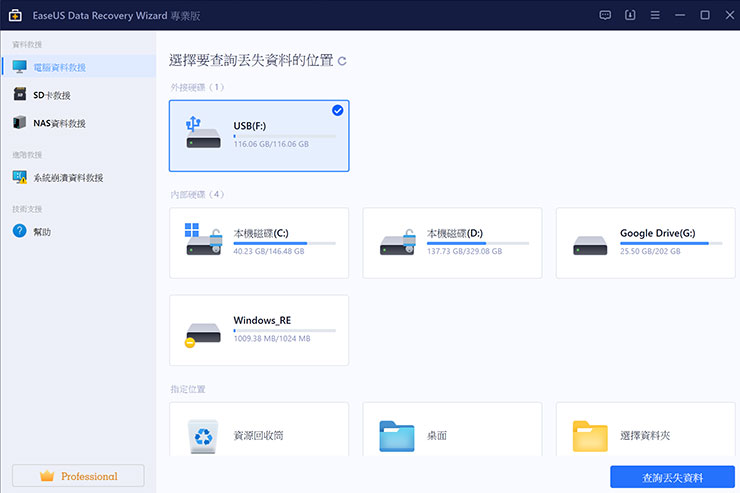Click the 外接硬碟 (1) section header

tap(197, 87)
